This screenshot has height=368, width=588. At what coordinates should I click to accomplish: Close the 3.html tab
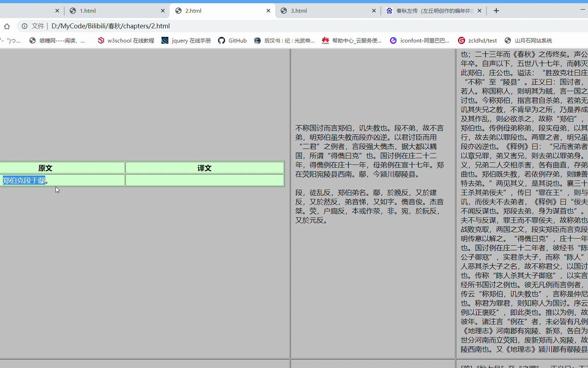pyautogui.click(x=374, y=11)
